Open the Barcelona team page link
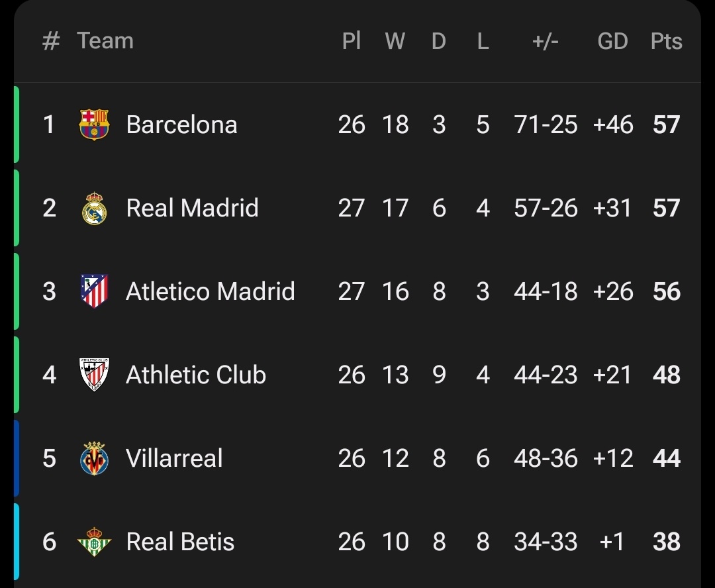The width and height of the screenshot is (715, 588). (x=181, y=124)
